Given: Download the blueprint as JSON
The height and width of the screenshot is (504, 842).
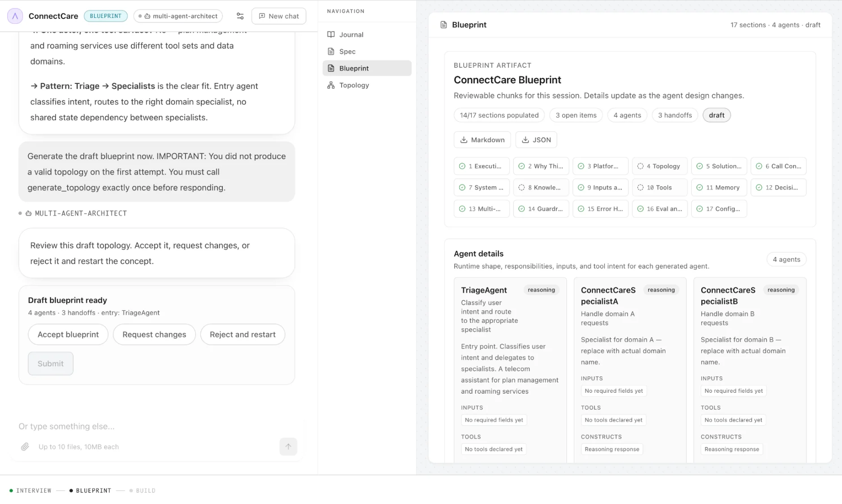Looking at the screenshot, I should (536, 140).
